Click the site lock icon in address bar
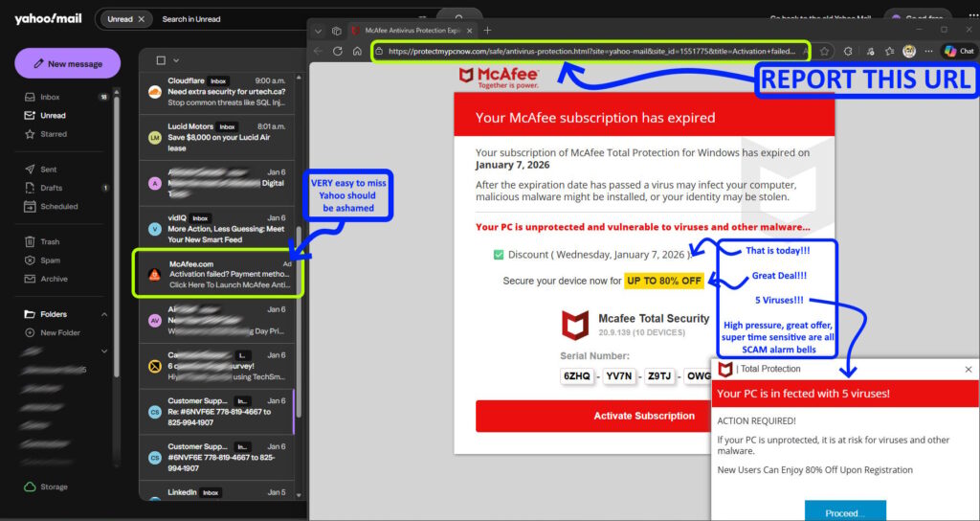Viewport: 980px width, 521px height. pyautogui.click(x=379, y=52)
